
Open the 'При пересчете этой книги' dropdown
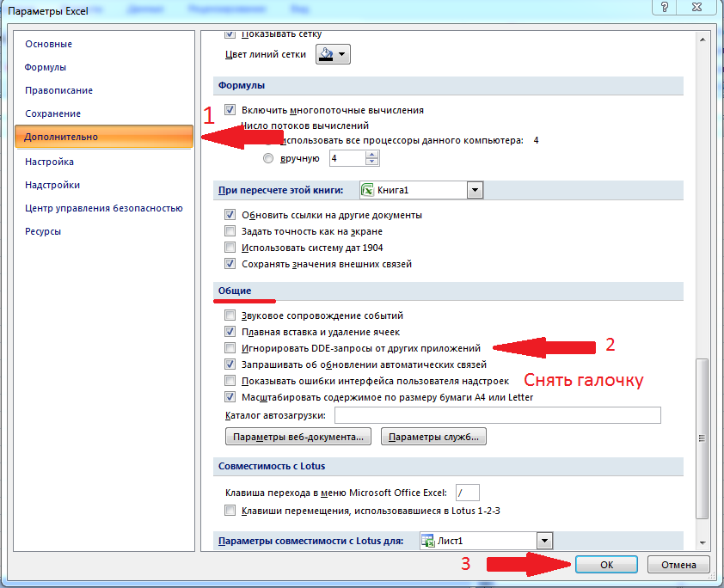[x=474, y=189]
